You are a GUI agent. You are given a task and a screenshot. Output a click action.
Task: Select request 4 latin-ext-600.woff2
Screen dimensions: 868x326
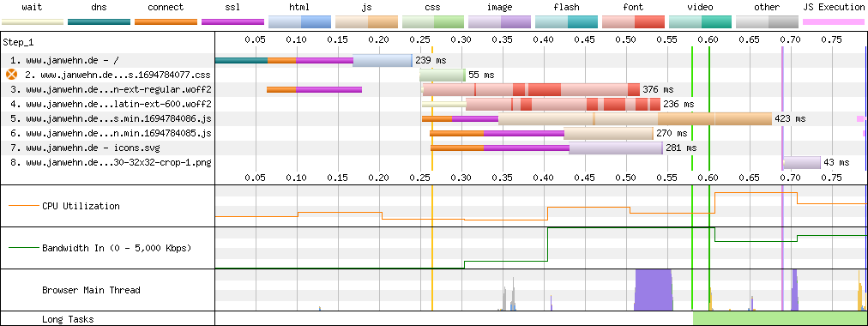[111, 104]
